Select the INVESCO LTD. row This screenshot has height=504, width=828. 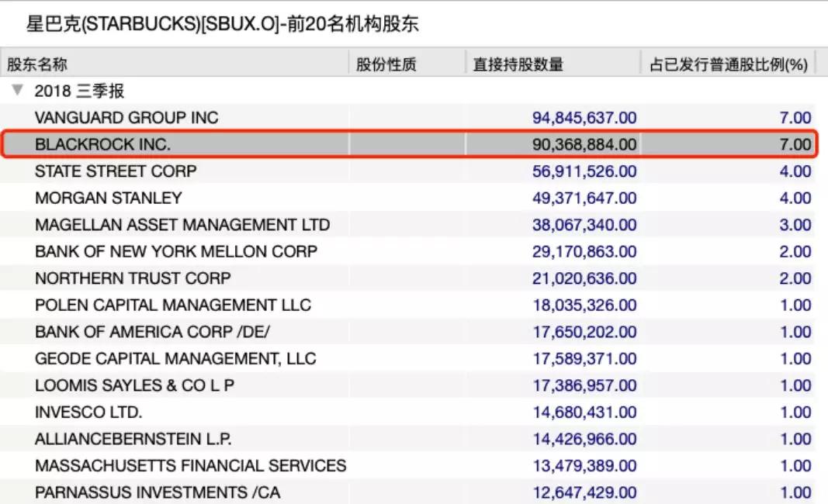(x=88, y=412)
